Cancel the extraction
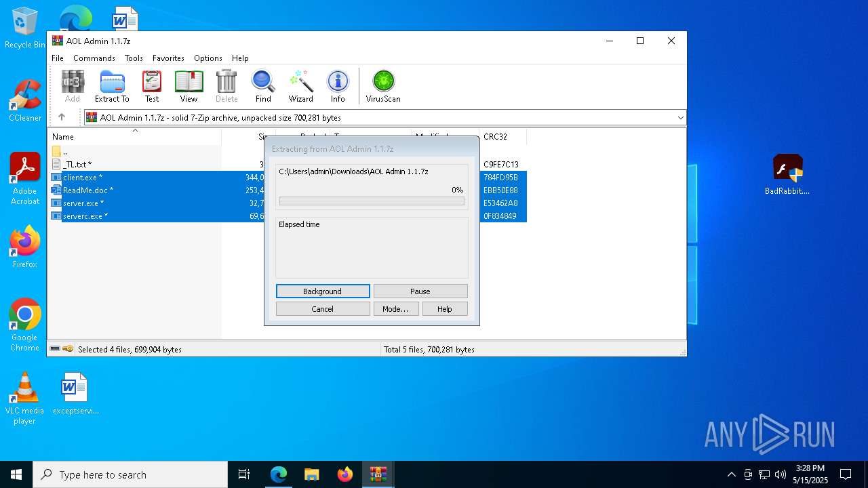 (323, 309)
